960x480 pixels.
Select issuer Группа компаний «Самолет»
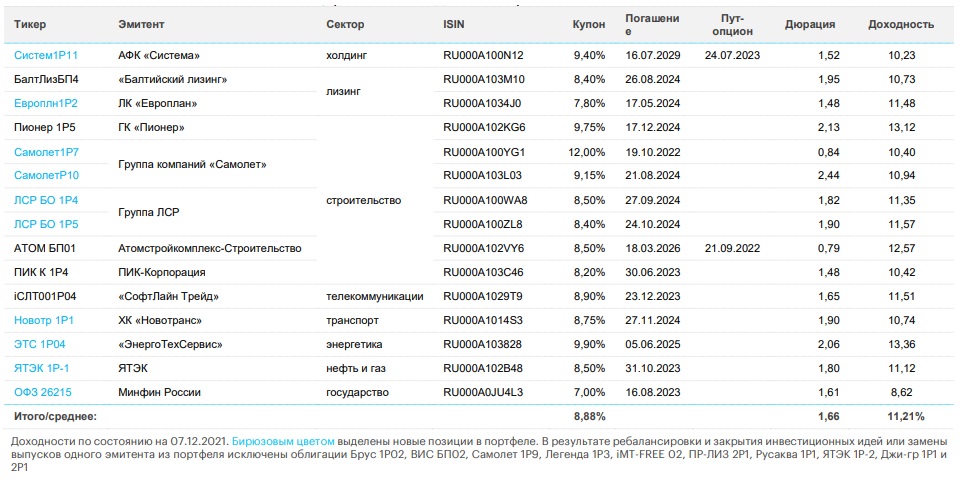pos(192,164)
